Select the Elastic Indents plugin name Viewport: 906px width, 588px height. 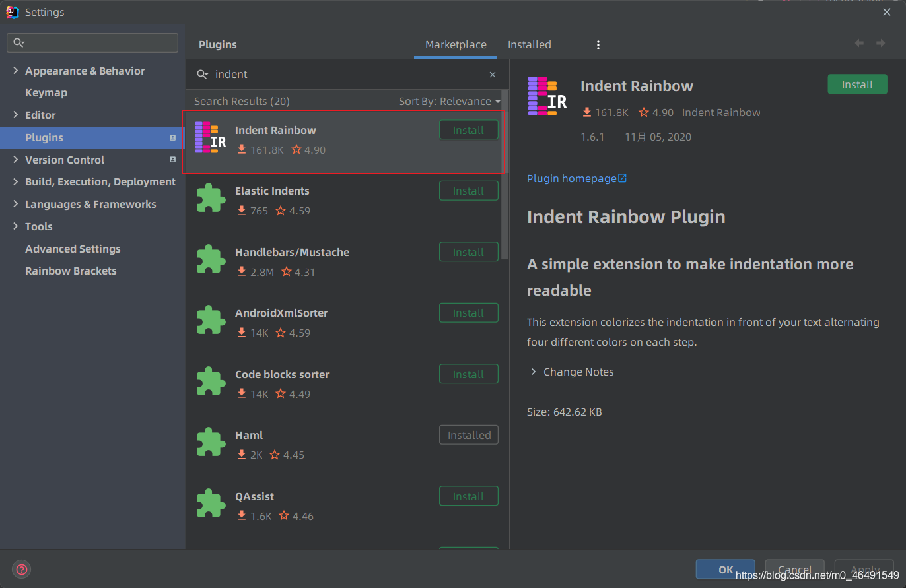click(272, 191)
